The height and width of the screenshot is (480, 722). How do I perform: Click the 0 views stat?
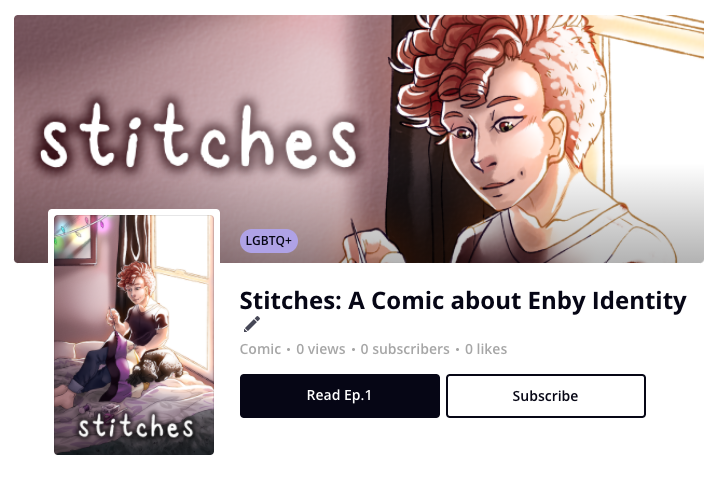point(320,349)
